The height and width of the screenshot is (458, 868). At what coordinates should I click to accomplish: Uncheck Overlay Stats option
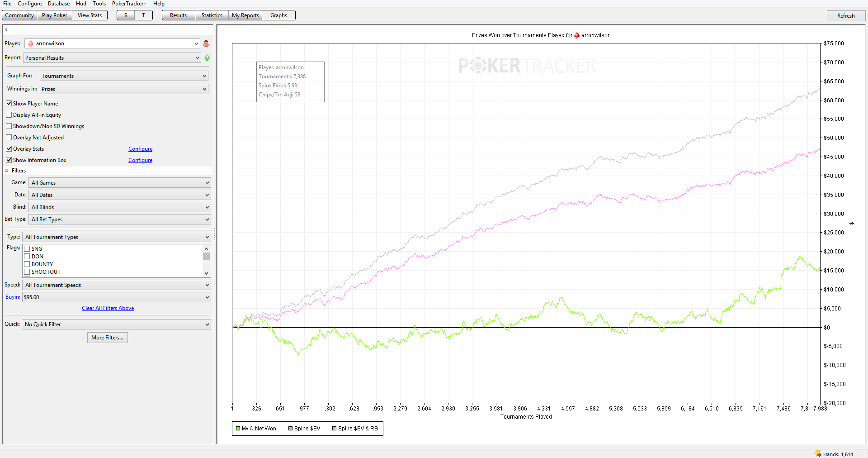[x=9, y=149]
